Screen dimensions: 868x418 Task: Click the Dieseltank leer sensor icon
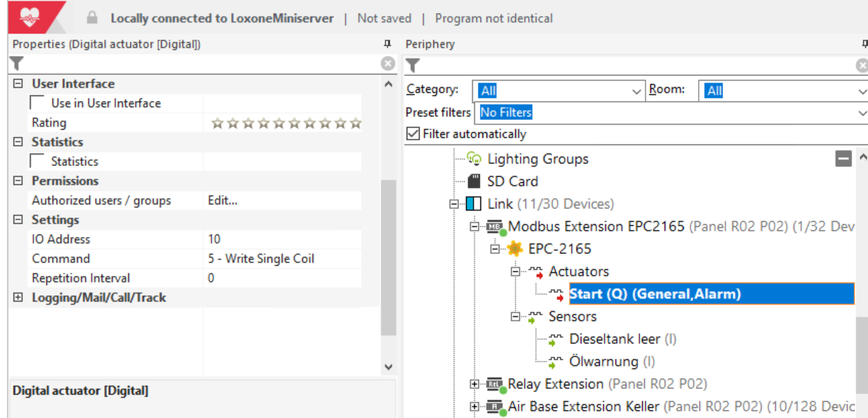(x=556, y=340)
